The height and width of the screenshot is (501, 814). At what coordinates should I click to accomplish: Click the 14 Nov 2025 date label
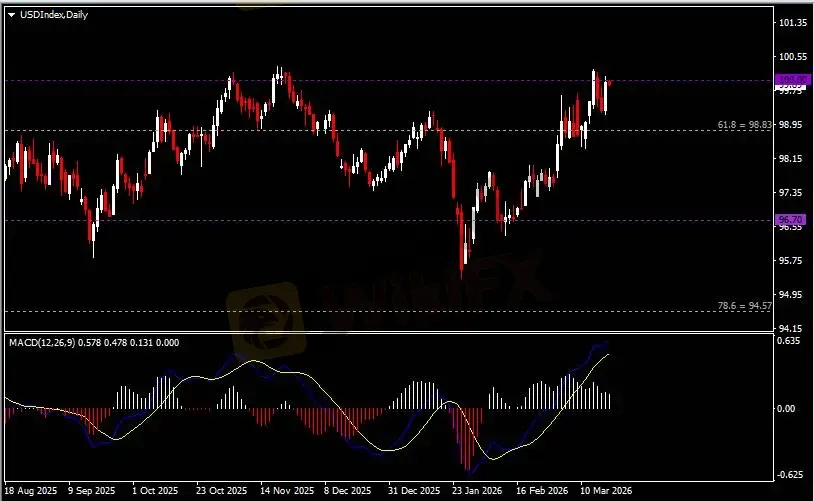(x=280, y=491)
